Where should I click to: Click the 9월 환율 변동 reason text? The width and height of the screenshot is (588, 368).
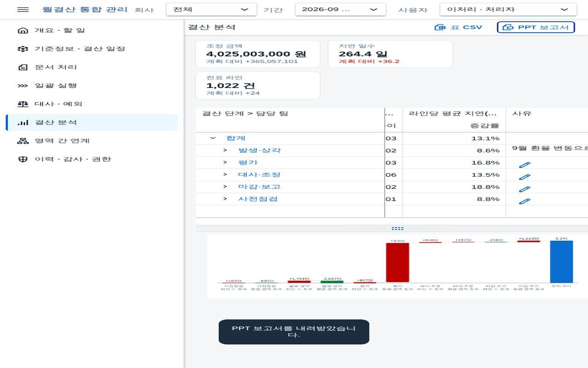click(x=550, y=149)
